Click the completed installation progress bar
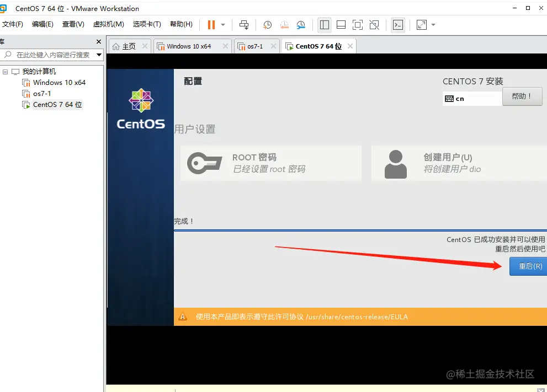 [x=360, y=230]
